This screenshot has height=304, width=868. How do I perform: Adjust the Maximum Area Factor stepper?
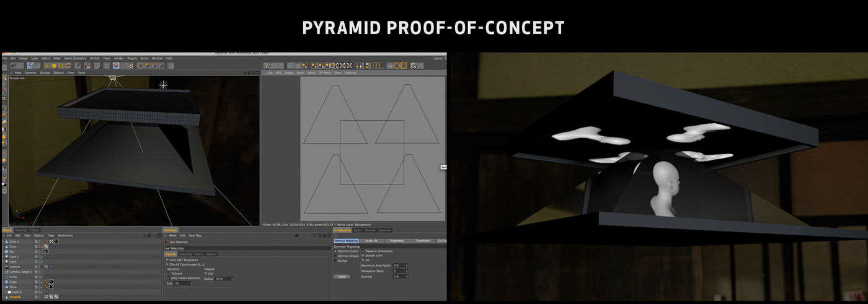pos(407,265)
